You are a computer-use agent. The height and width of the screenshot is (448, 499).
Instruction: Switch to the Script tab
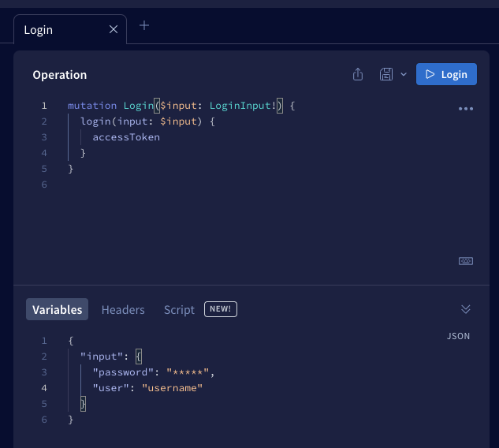[179, 309]
